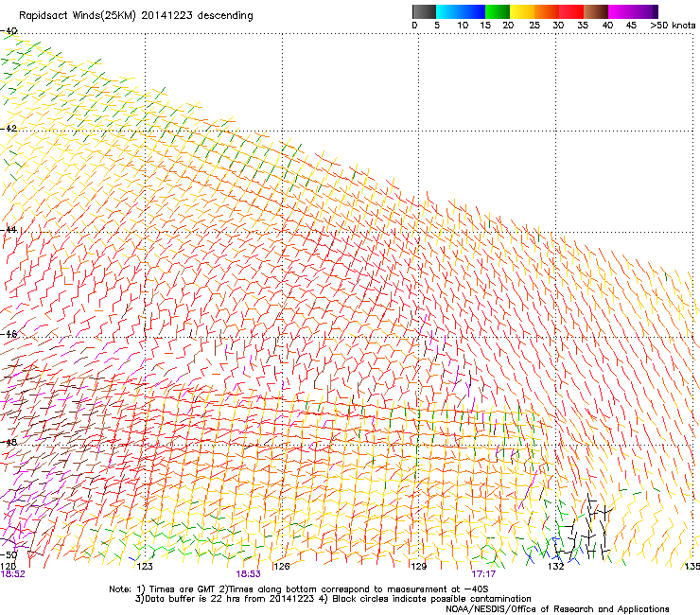The width and height of the screenshot is (700, 615).
Task: Click the longitude label '135'
Action: tap(692, 567)
